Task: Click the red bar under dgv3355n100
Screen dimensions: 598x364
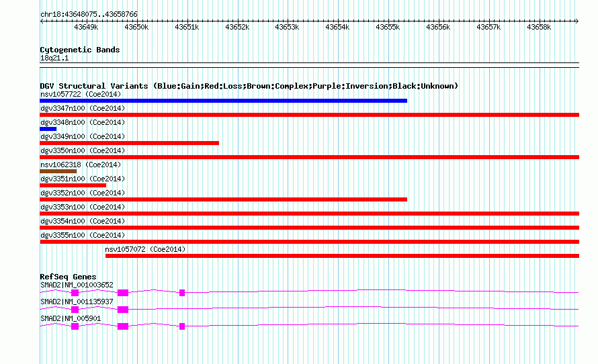Action: (x=309, y=242)
